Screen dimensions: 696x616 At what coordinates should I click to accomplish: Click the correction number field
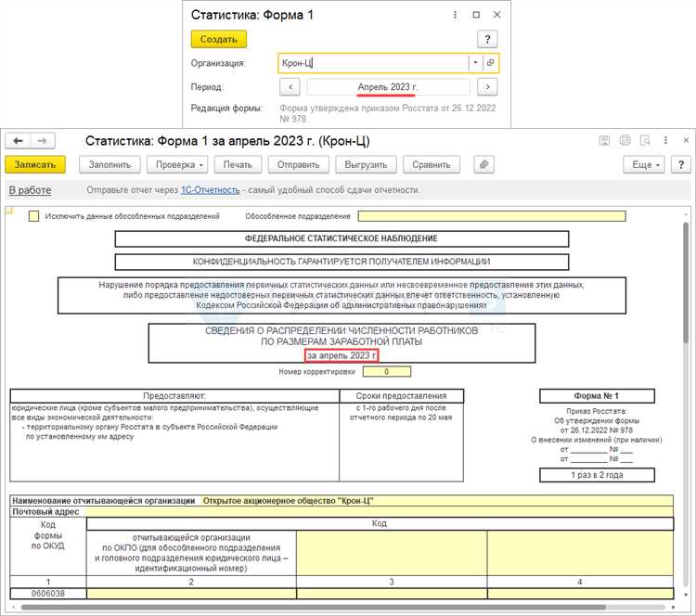pyautogui.click(x=387, y=371)
